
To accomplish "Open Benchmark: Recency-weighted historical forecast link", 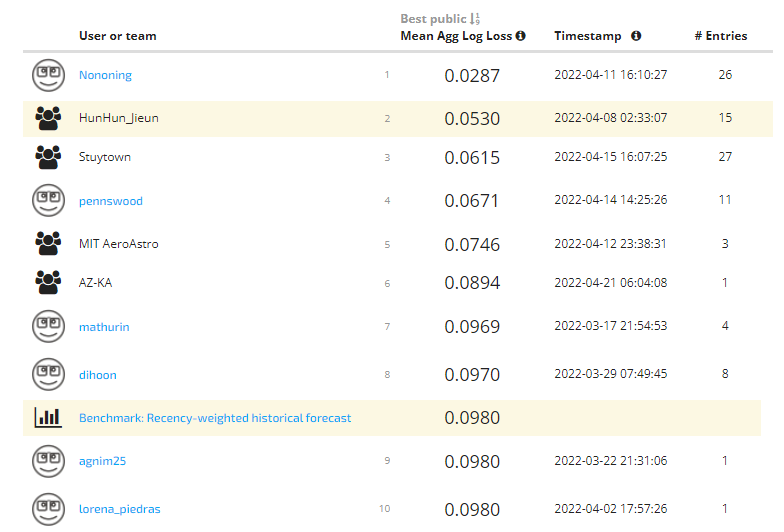I will [215, 418].
